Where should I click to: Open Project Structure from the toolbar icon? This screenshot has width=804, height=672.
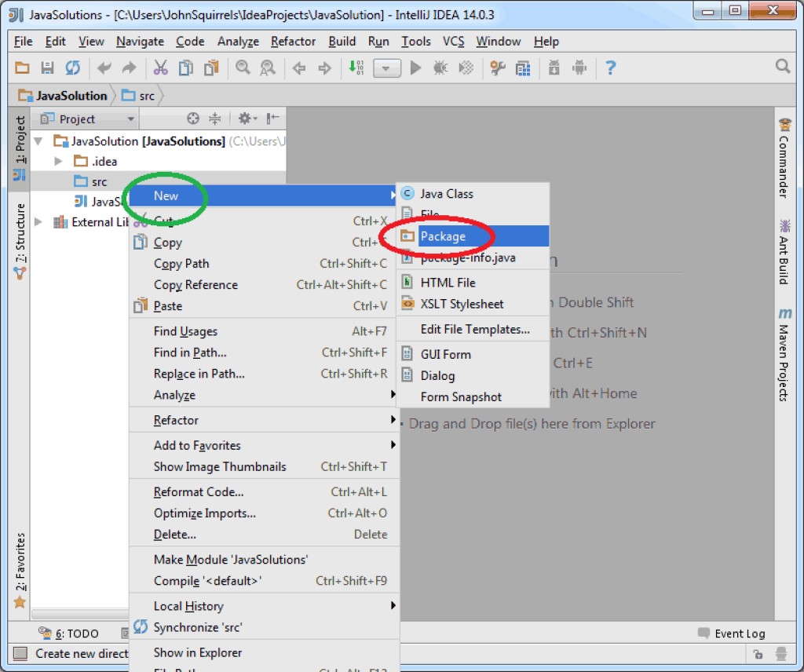click(x=523, y=68)
